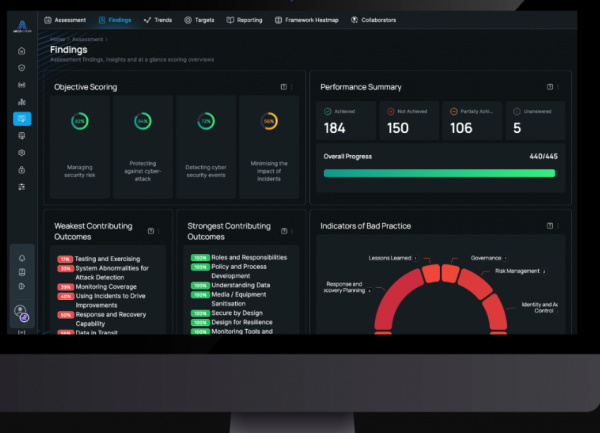The image size is (600, 433).
Task: Open help icon on Weakest Contributing Outcomes
Action: pos(150,231)
